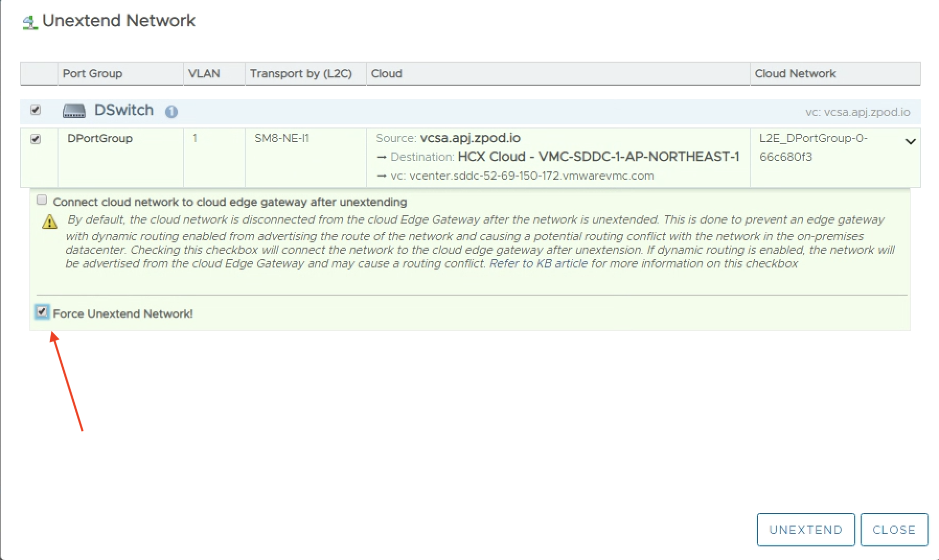Uncheck the DPortGroup row checkbox

coord(36,139)
